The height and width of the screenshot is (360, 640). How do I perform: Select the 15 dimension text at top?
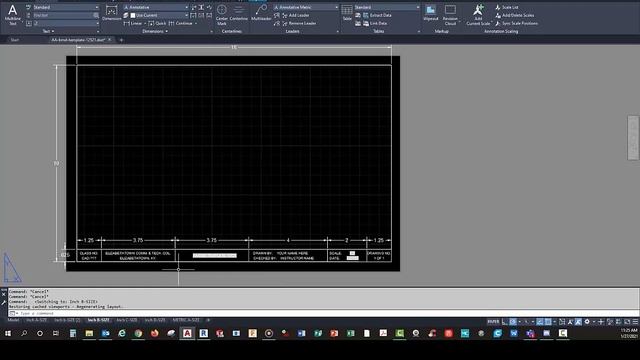[234, 47]
